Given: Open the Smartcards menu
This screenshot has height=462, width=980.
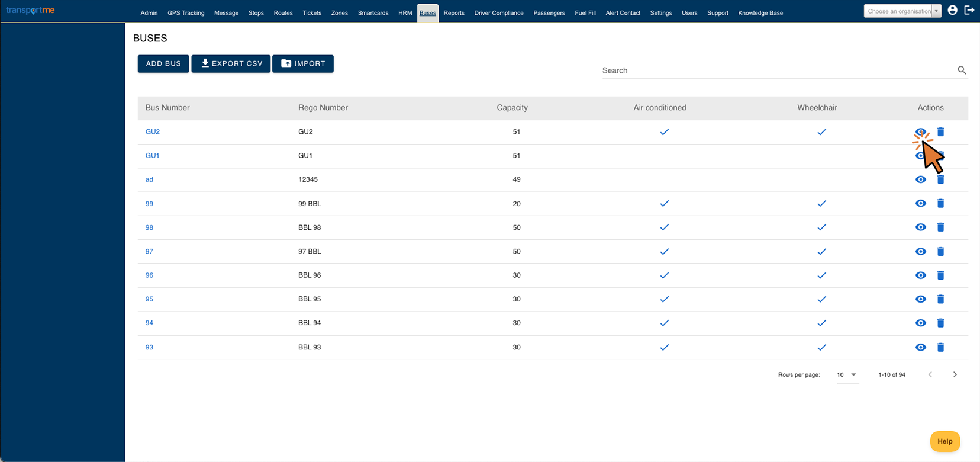Looking at the screenshot, I should tap(373, 13).
